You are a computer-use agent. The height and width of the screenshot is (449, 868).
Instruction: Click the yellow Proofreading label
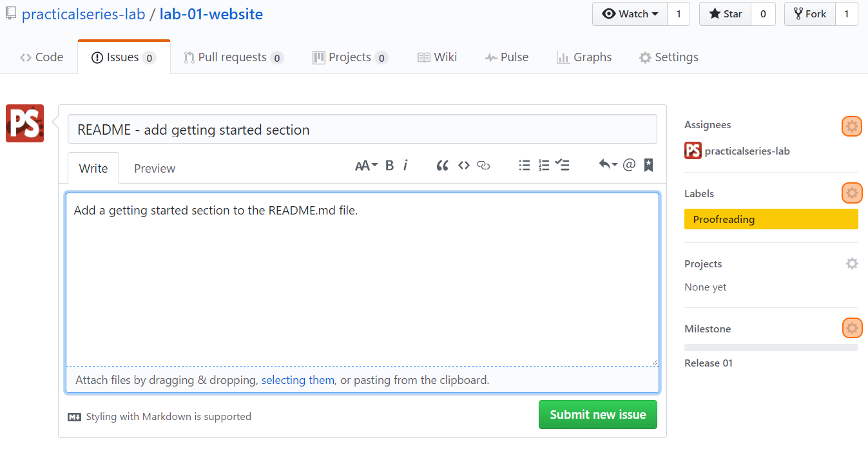click(x=771, y=219)
